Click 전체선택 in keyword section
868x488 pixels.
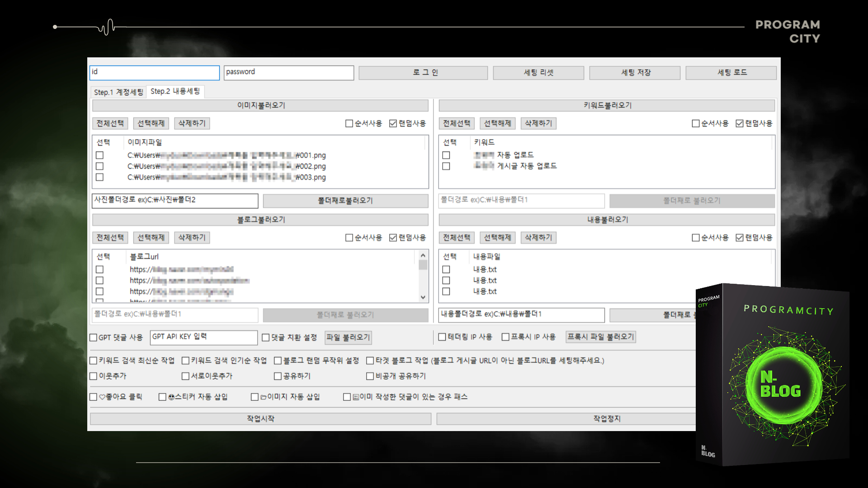(x=457, y=123)
